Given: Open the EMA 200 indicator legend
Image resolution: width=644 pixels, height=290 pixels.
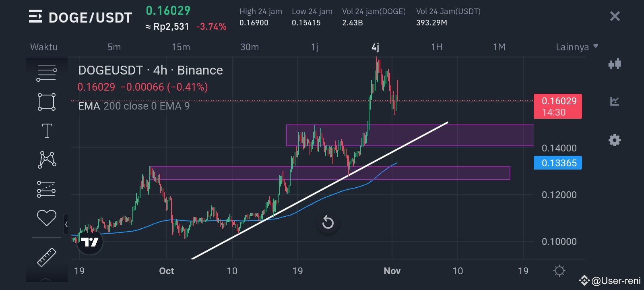Looking at the screenshot, I should 134,106.
